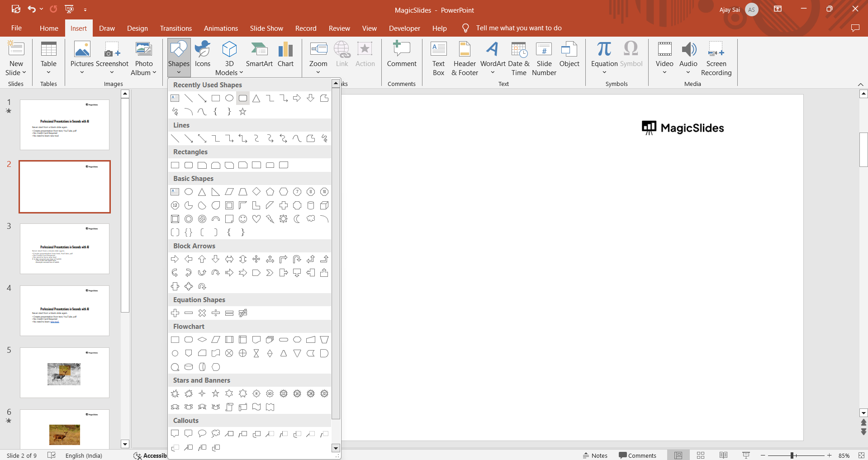Choose the 5-point star in Recently Used Shapes

[243, 112]
